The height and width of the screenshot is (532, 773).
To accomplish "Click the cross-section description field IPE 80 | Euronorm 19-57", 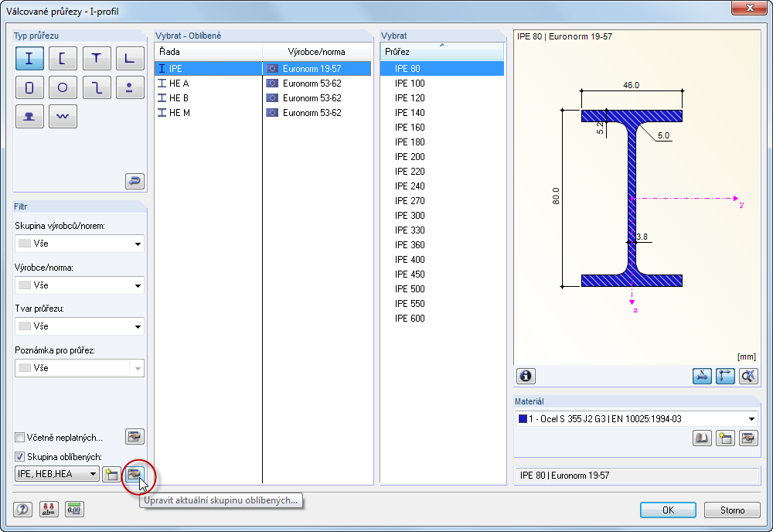I will (636, 476).
